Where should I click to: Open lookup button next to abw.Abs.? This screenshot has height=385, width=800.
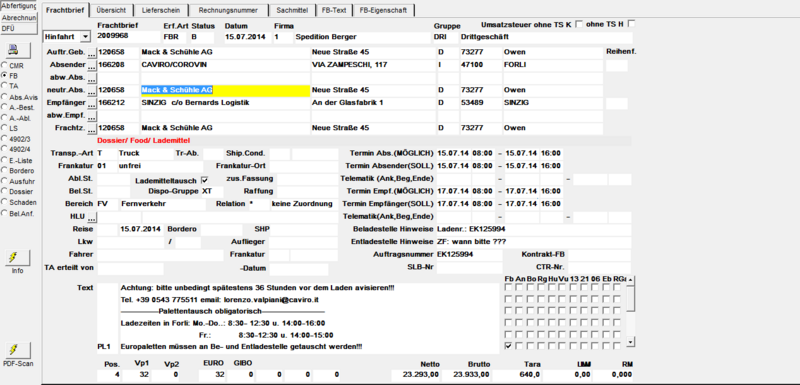pos(91,79)
